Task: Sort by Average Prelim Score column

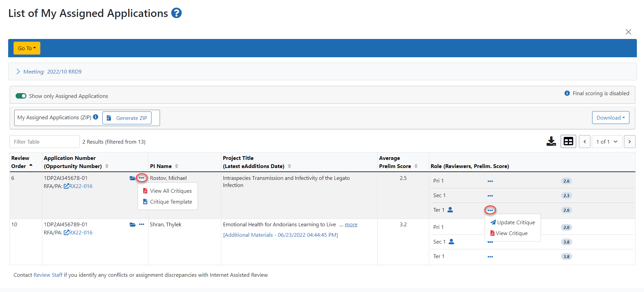Action: (416, 166)
